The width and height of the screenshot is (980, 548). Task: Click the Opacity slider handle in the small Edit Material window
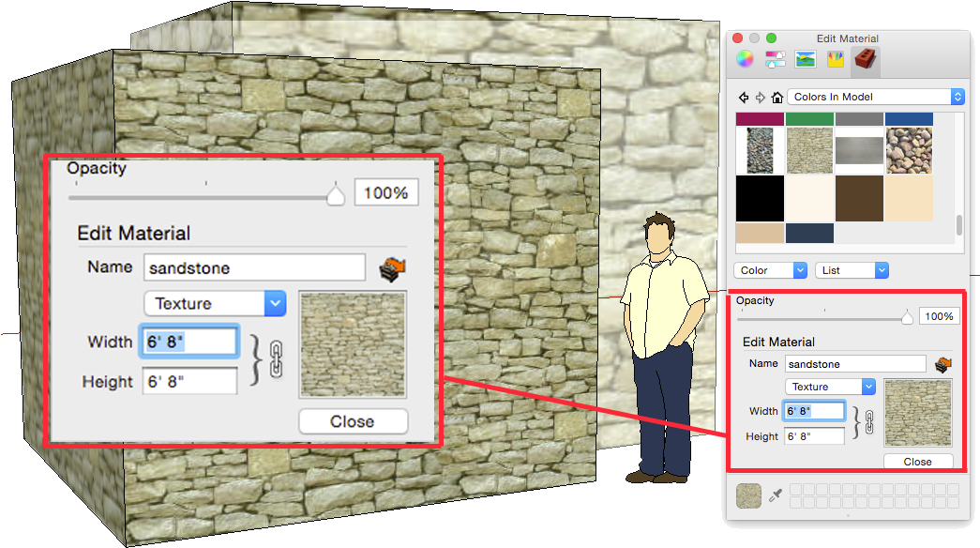point(907,318)
